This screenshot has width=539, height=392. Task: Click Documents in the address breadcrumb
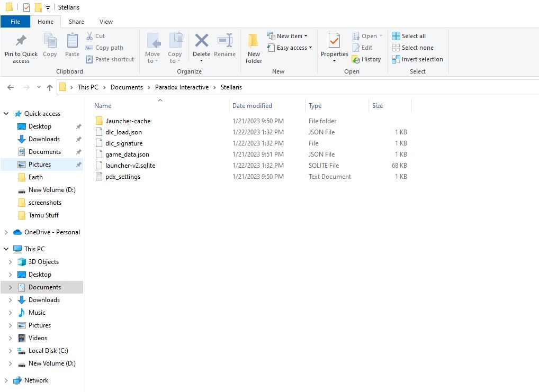(127, 87)
